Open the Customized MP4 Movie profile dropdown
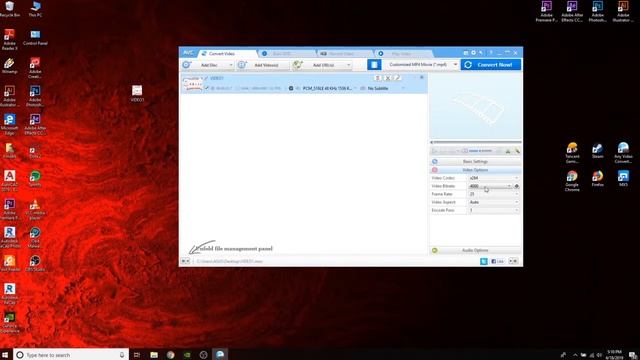The width and height of the screenshot is (640, 360). [421, 64]
